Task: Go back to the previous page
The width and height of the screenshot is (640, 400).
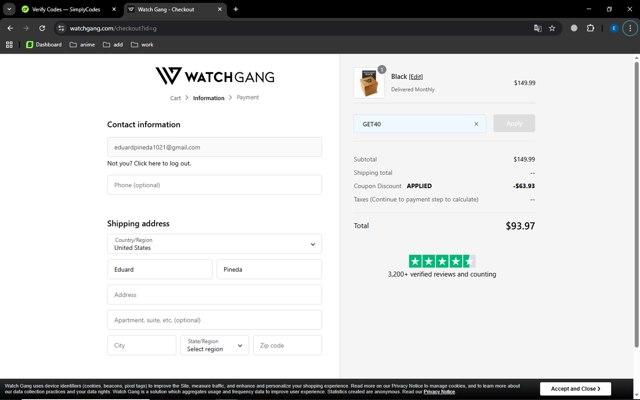Action: (x=10, y=28)
